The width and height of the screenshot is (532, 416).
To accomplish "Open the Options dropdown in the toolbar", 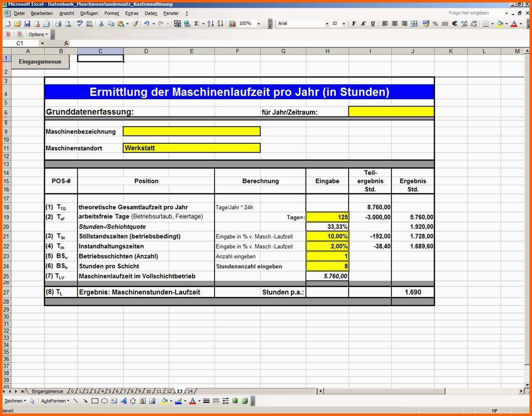I will pyautogui.click(x=38, y=34).
